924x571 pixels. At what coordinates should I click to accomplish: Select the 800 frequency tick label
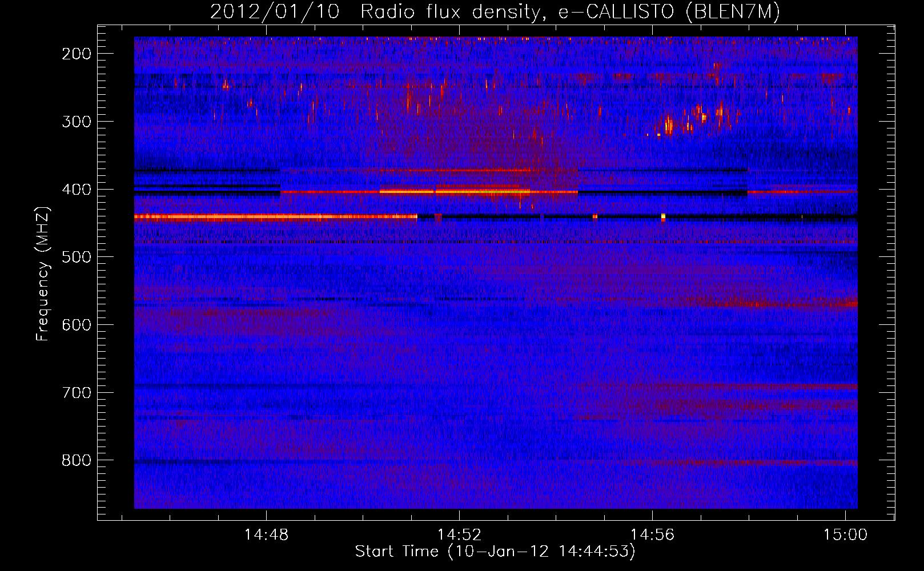point(77,460)
